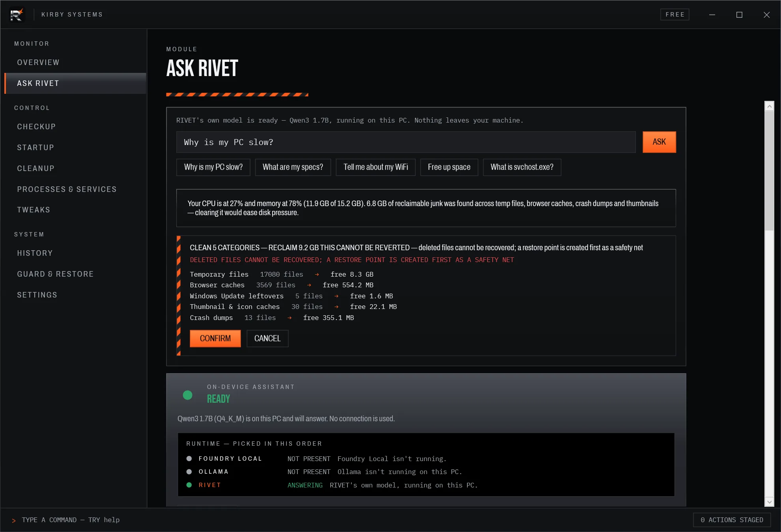The width and height of the screenshot is (781, 532).
Task: Navigate to Processes & Services
Action: 75,189
